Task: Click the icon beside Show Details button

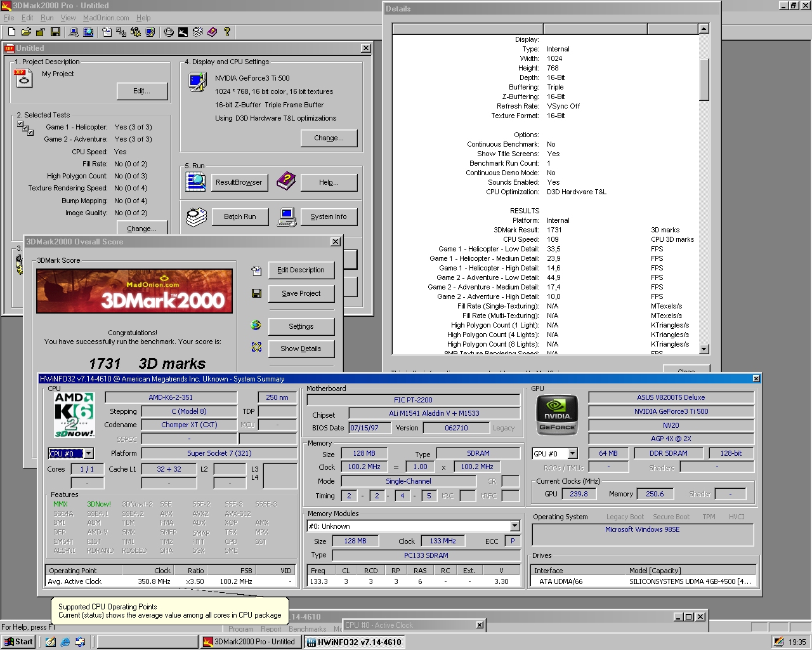Action: pos(256,347)
